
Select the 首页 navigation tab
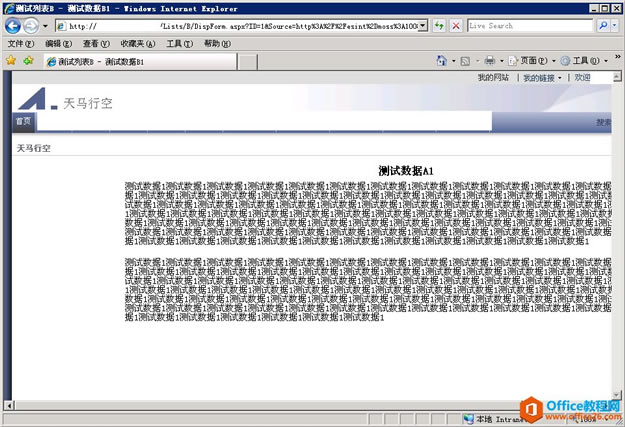23,121
